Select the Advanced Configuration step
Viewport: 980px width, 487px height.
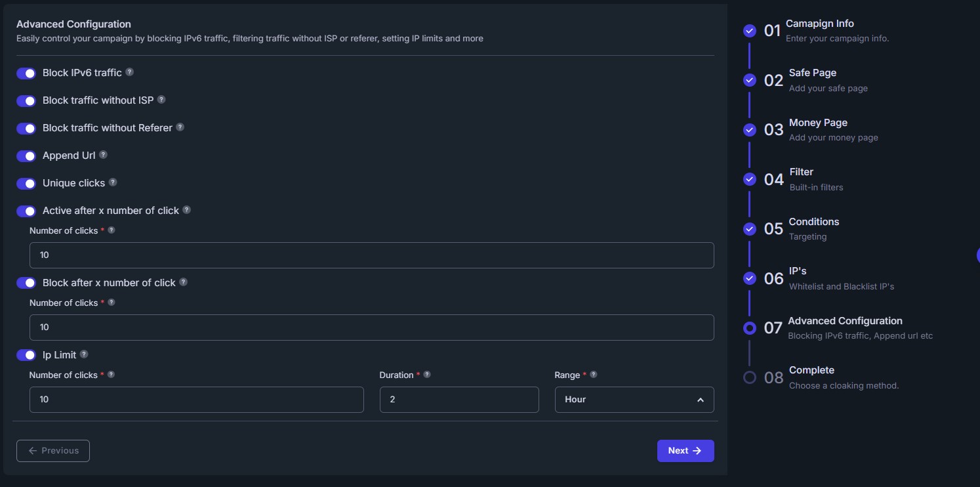pos(845,321)
